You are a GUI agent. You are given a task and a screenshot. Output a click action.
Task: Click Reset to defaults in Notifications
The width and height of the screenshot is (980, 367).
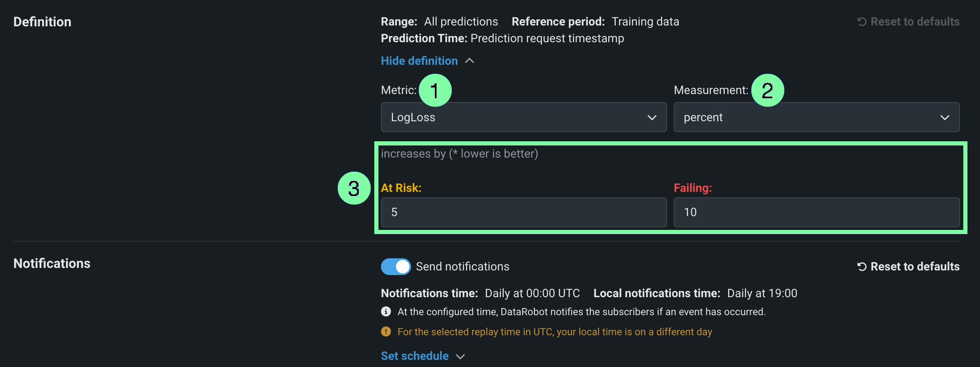914,267
